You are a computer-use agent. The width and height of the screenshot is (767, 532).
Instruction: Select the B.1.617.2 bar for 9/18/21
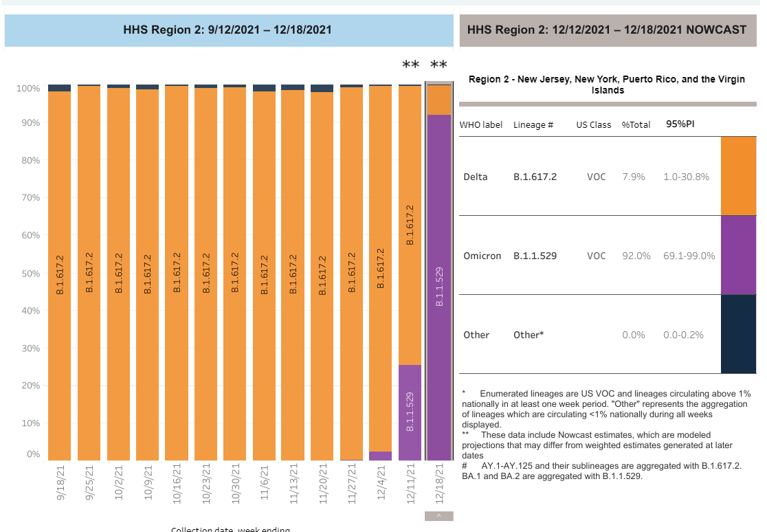tap(59, 275)
